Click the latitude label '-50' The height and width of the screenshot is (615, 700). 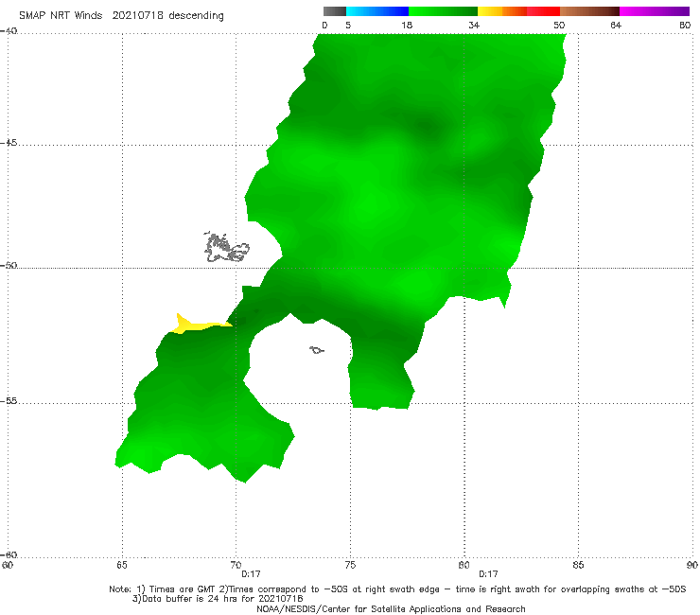[9, 265]
